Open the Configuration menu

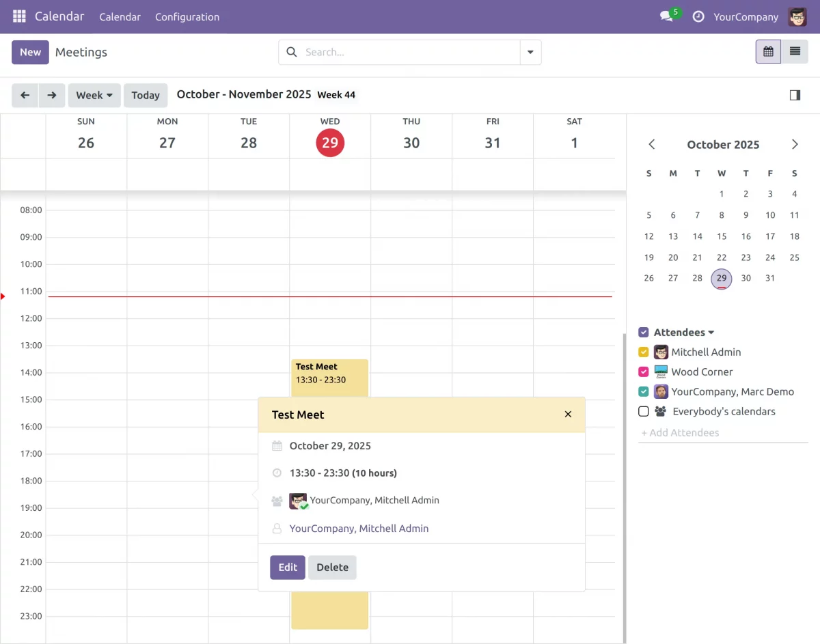tap(187, 16)
